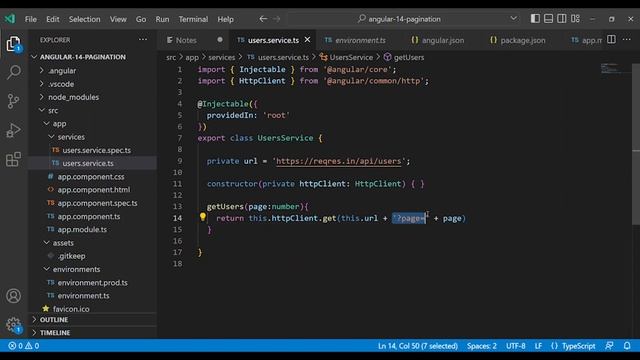Open app.component.html file
Screen dimensions: 640x360
coord(92,189)
